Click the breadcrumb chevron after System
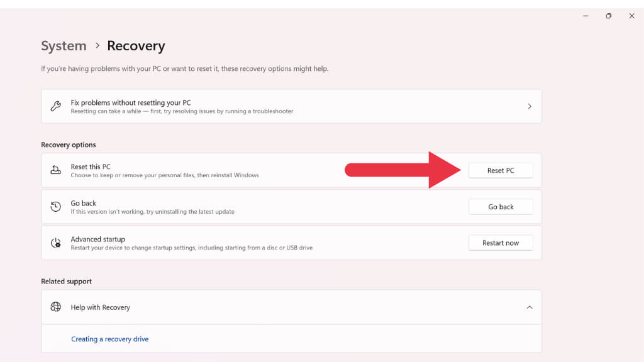This screenshot has width=644, height=362. (x=97, y=45)
